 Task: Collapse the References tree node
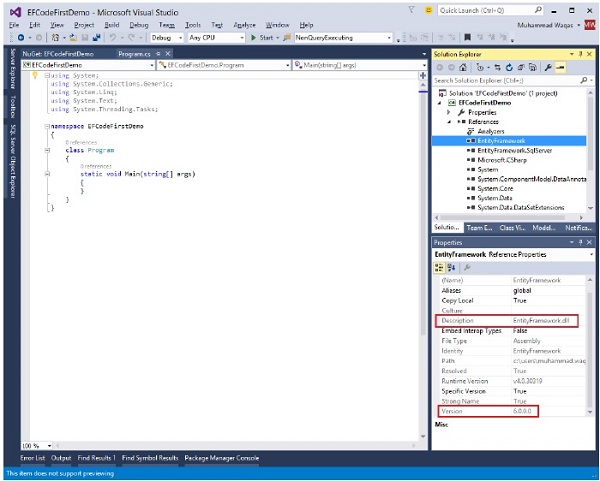coord(449,121)
